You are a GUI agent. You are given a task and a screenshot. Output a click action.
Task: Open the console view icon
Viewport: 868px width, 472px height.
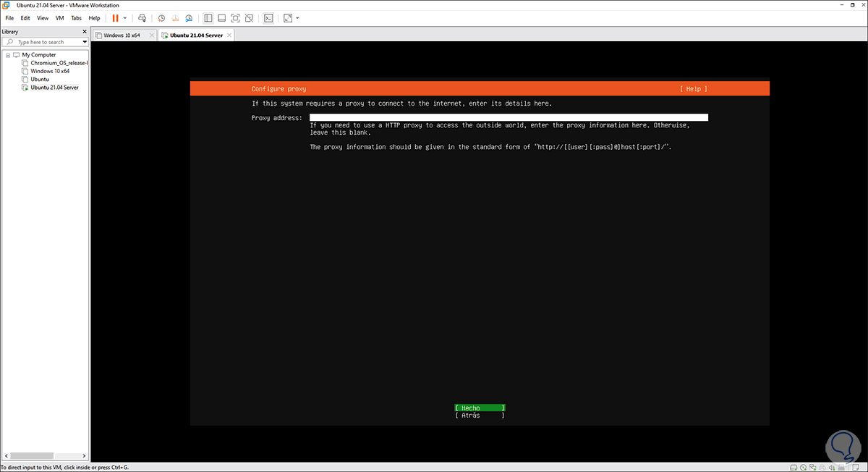click(268, 17)
